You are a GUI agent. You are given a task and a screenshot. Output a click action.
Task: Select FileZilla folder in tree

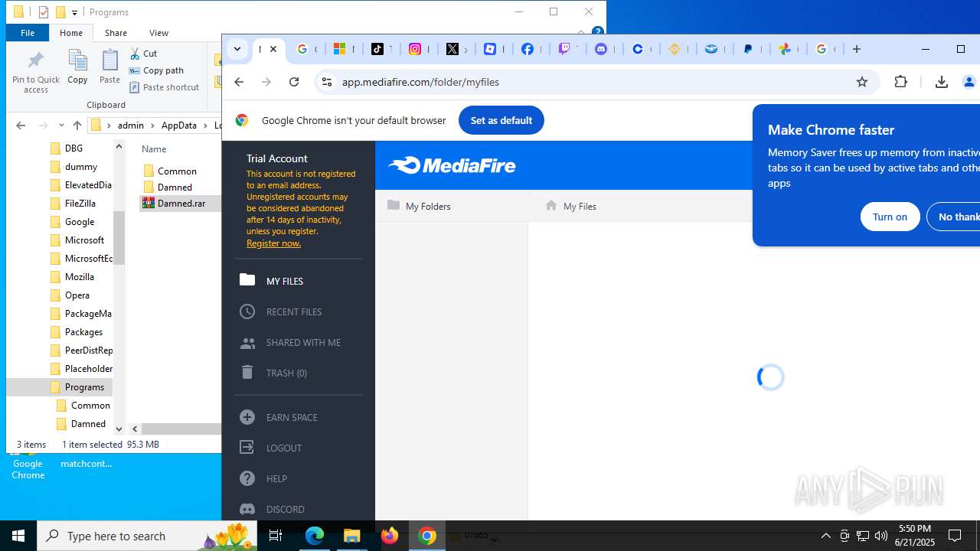[80, 204]
